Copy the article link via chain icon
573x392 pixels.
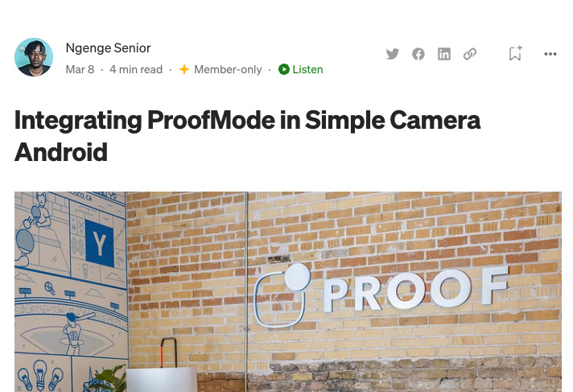click(470, 54)
